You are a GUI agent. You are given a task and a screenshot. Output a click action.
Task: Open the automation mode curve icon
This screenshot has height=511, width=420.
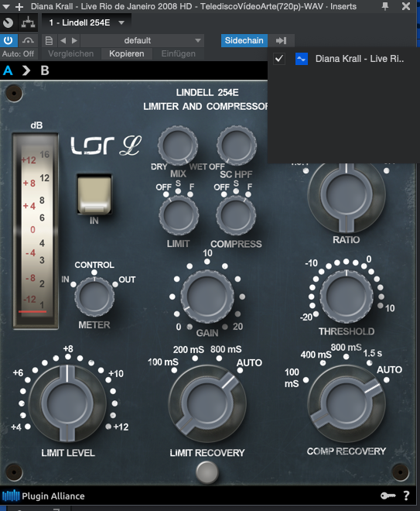28,40
